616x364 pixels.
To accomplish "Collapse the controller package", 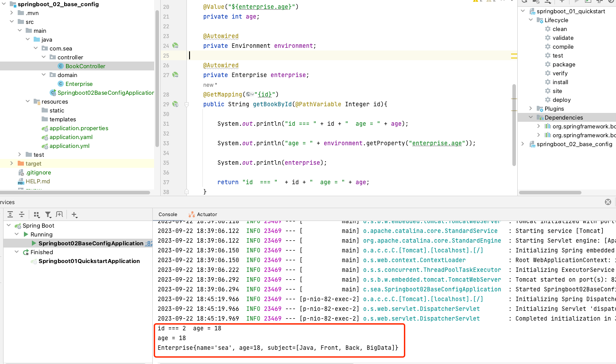I will [43, 57].
